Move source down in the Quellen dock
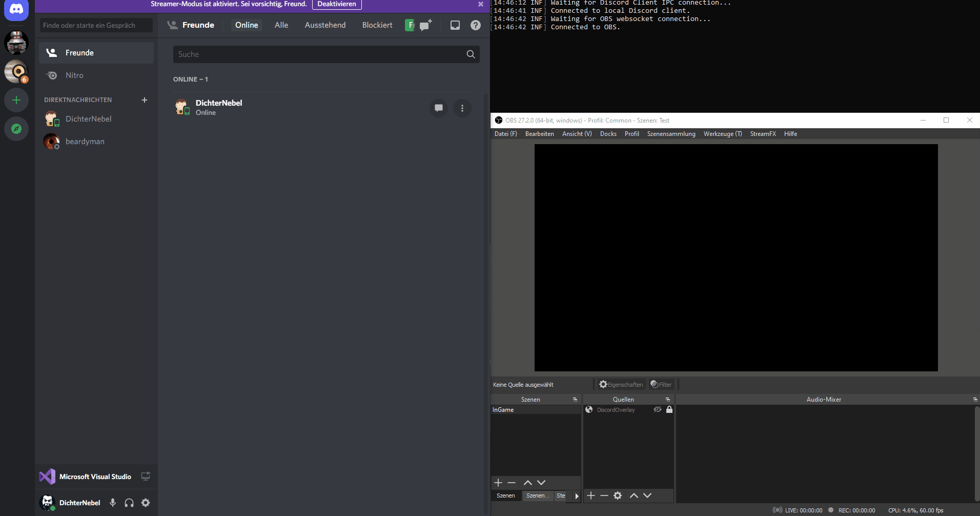This screenshot has height=516, width=980. click(647, 495)
